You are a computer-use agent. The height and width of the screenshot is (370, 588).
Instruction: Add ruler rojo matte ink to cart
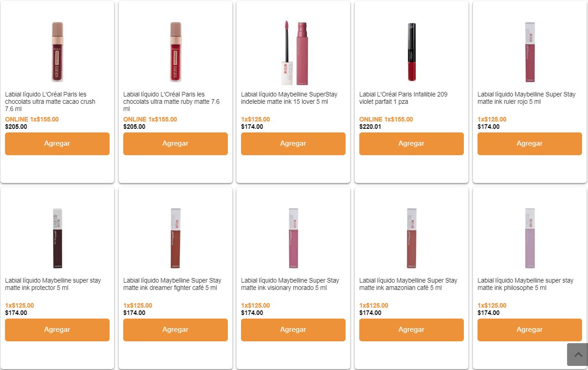[530, 144]
